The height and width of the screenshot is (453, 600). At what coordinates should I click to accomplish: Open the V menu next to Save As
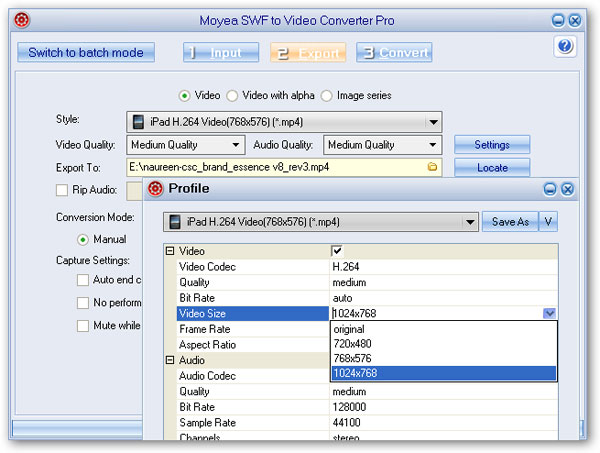(x=548, y=222)
